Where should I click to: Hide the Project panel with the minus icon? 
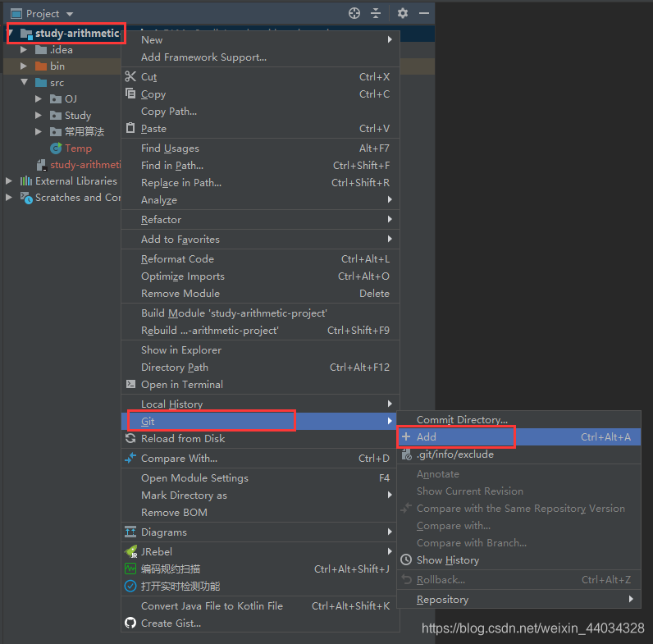[x=424, y=13]
